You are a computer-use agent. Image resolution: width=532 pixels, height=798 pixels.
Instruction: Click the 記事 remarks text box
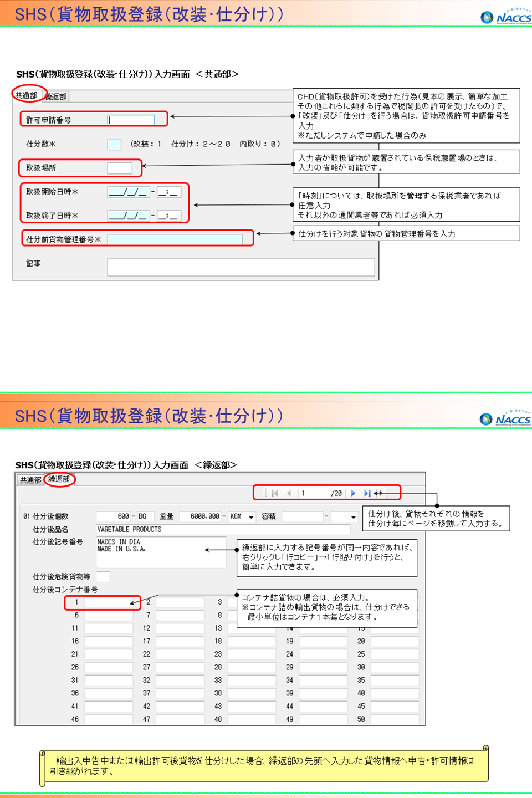pos(241,267)
